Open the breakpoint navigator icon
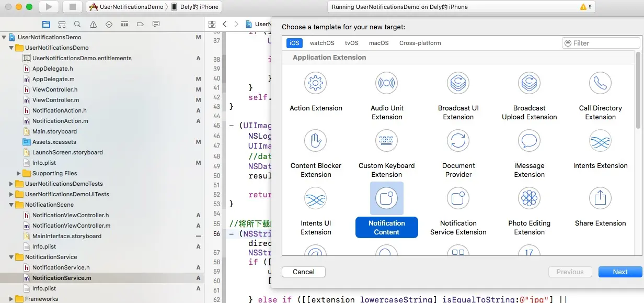 [x=140, y=24]
